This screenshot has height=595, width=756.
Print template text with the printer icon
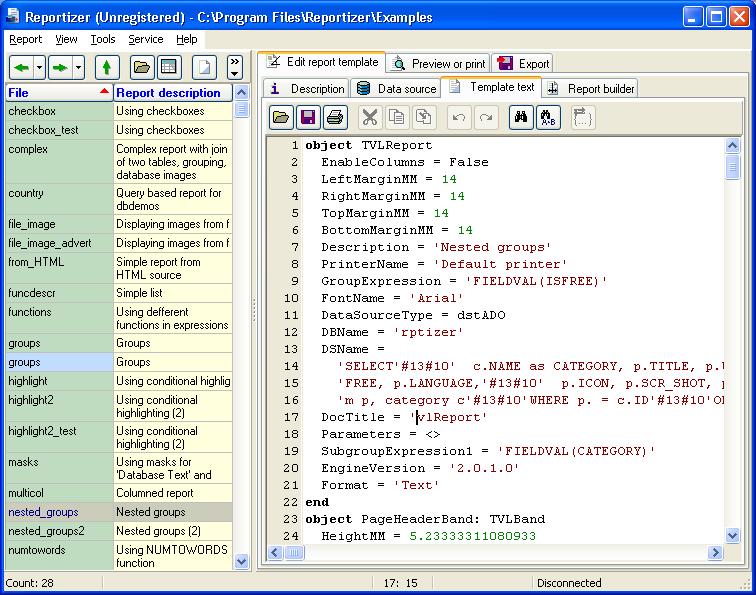point(335,117)
